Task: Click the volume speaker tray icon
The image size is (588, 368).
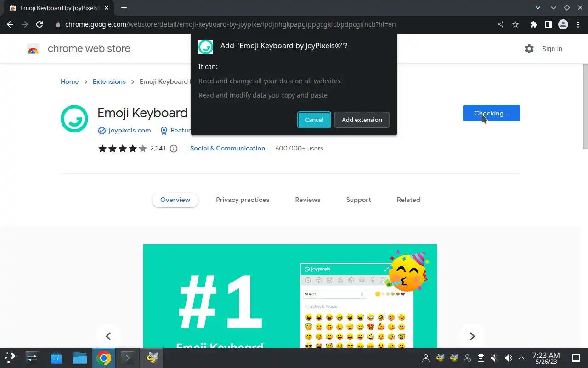Action: (x=508, y=358)
